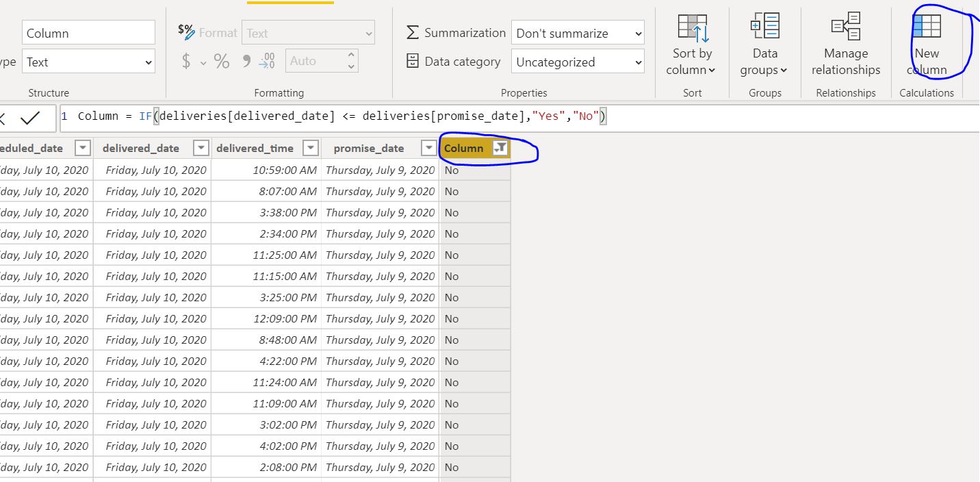Click the Cancel X icon beside the checkmark
Viewport: 980px width, 482px height.
click(x=2, y=119)
